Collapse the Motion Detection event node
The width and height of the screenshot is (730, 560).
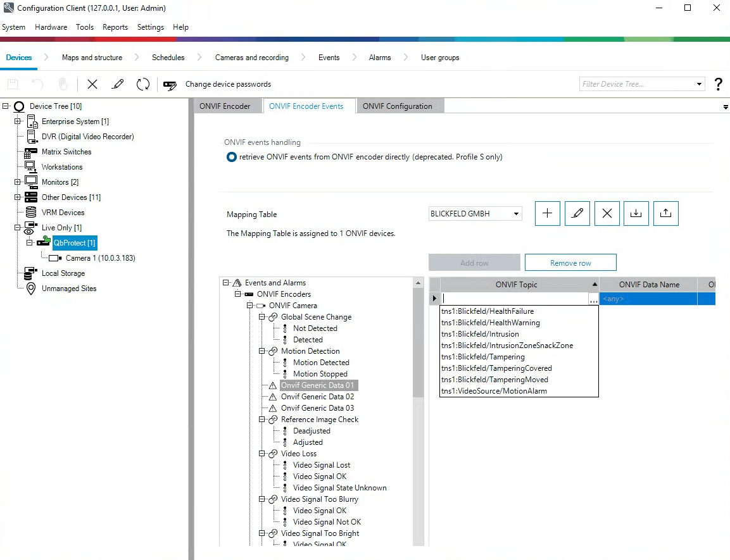(262, 351)
